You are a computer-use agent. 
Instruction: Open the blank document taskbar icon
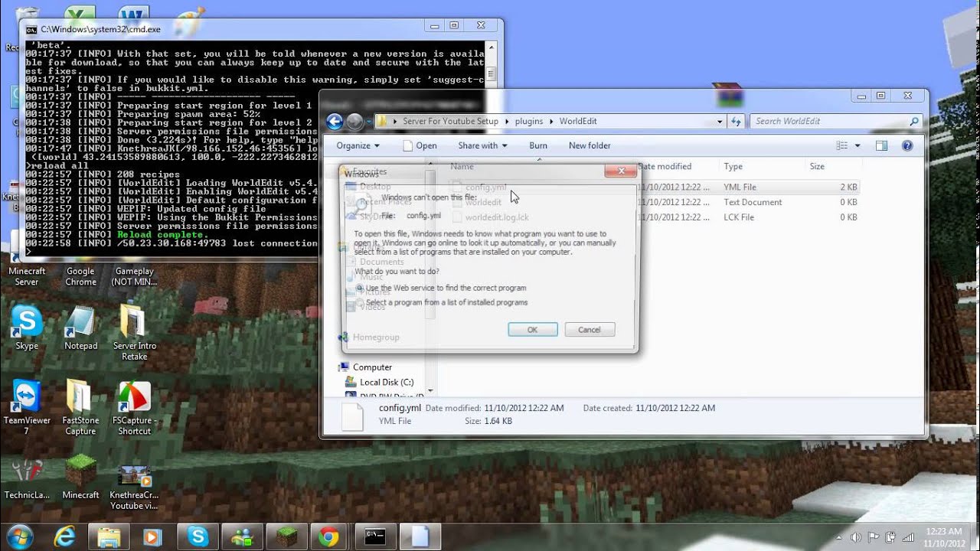tap(420, 537)
